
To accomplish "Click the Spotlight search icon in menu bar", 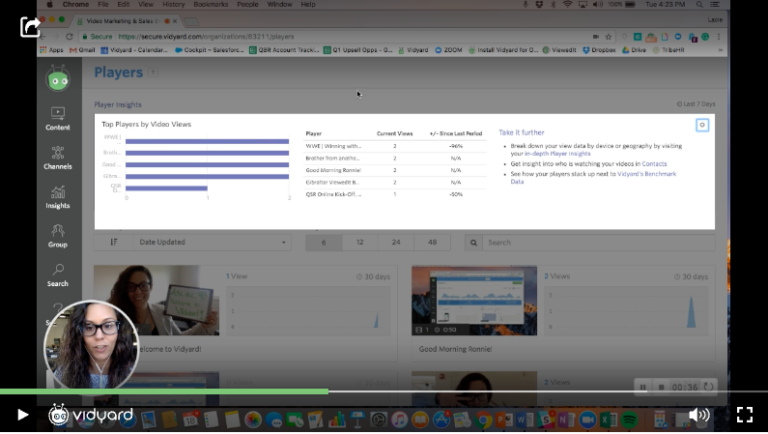I will point(699,4).
